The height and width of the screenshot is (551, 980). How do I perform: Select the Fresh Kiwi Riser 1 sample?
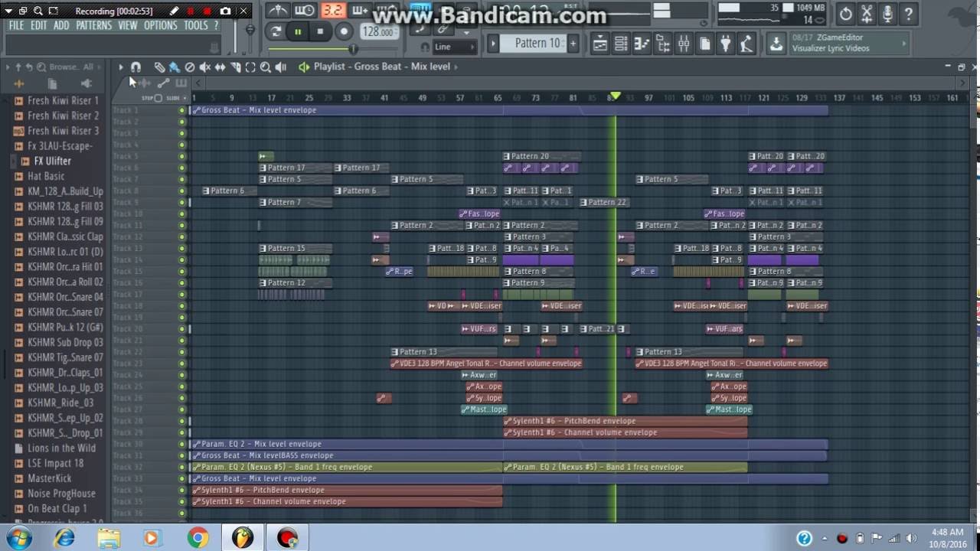click(61, 100)
